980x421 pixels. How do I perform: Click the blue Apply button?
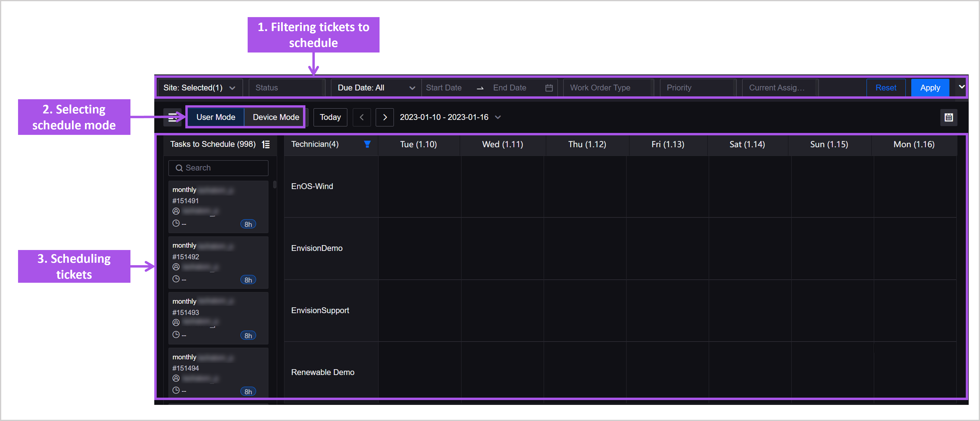tap(930, 87)
